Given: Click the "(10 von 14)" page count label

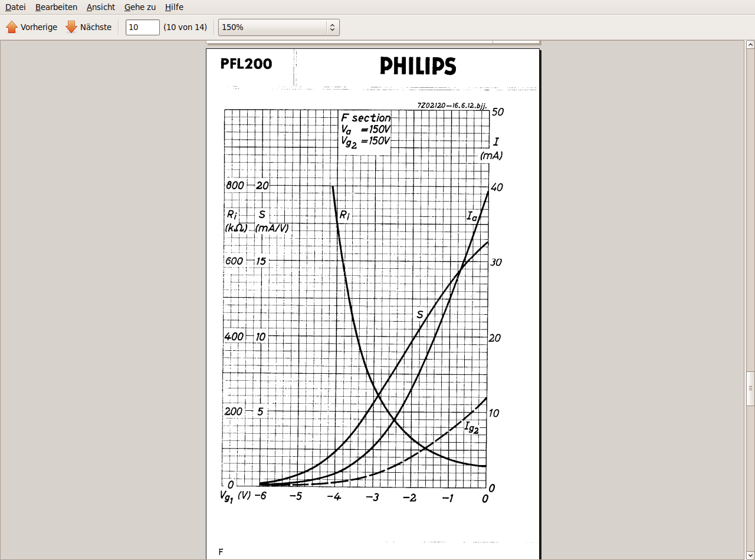Looking at the screenshot, I should (x=185, y=27).
